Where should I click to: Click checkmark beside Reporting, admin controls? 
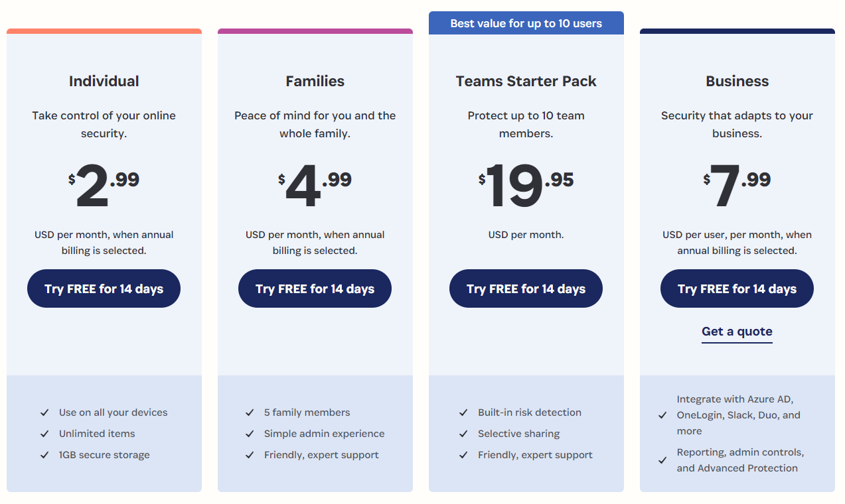click(662, 460)
